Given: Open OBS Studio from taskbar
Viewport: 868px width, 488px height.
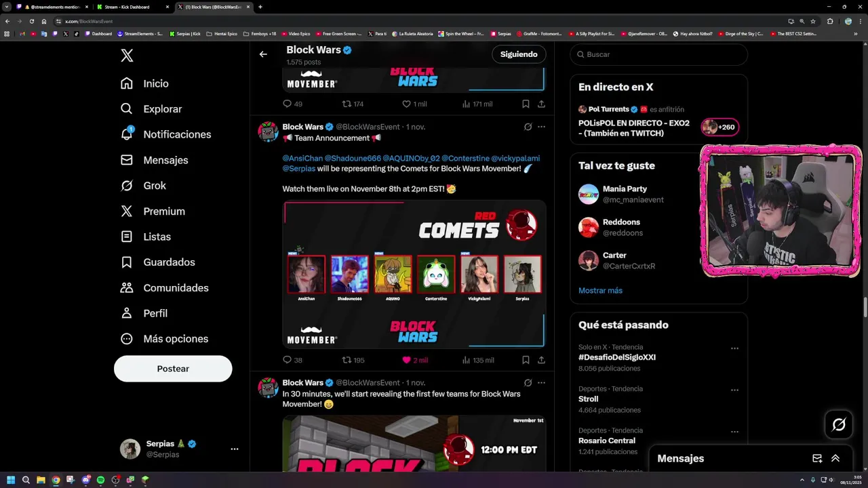Looking at the screenshot, I should tap(115, 480).
